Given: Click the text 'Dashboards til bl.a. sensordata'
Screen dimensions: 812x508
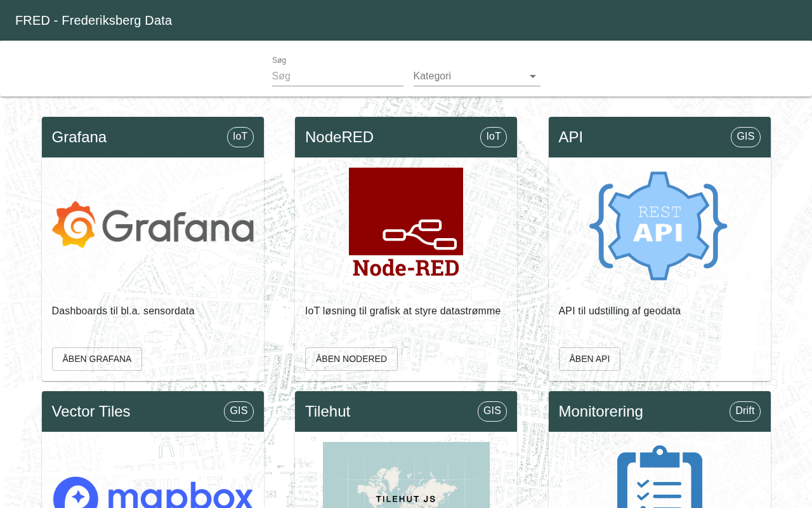Looking at the screenshot, I should pos(123,311).
